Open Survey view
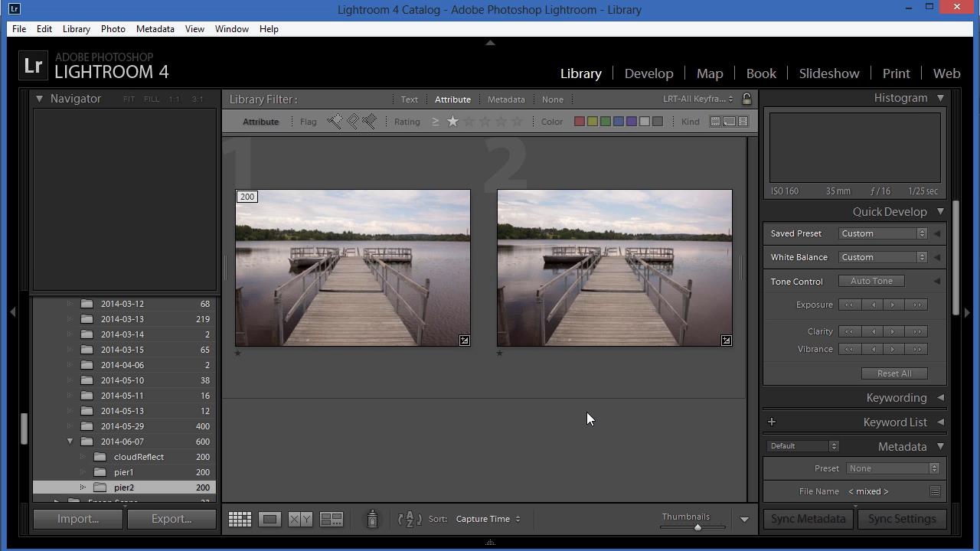 click(332, 519)
